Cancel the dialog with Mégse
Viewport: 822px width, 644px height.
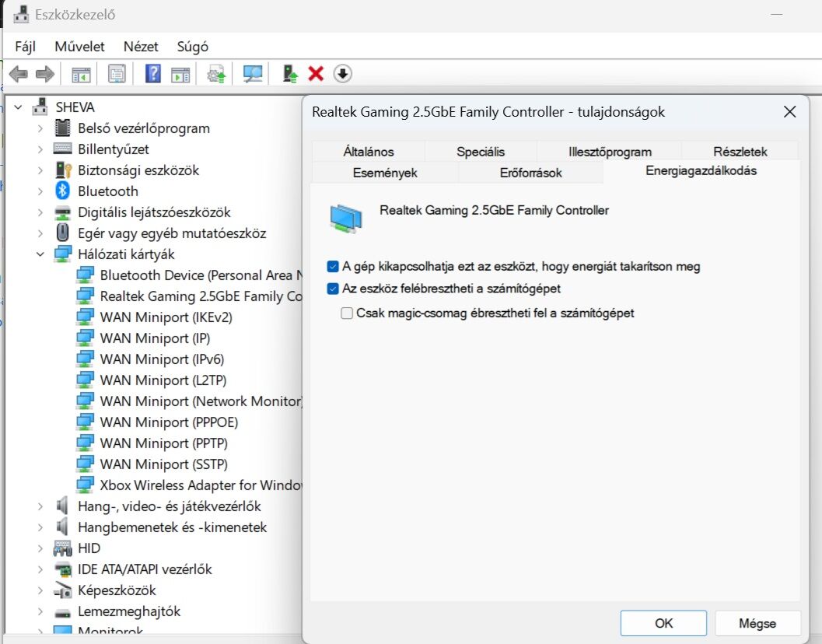tap(757, 623)
